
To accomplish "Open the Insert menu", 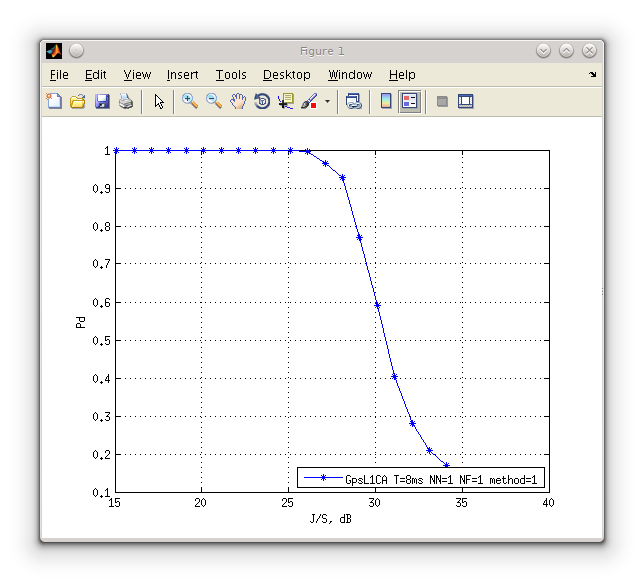I will 182,75.
